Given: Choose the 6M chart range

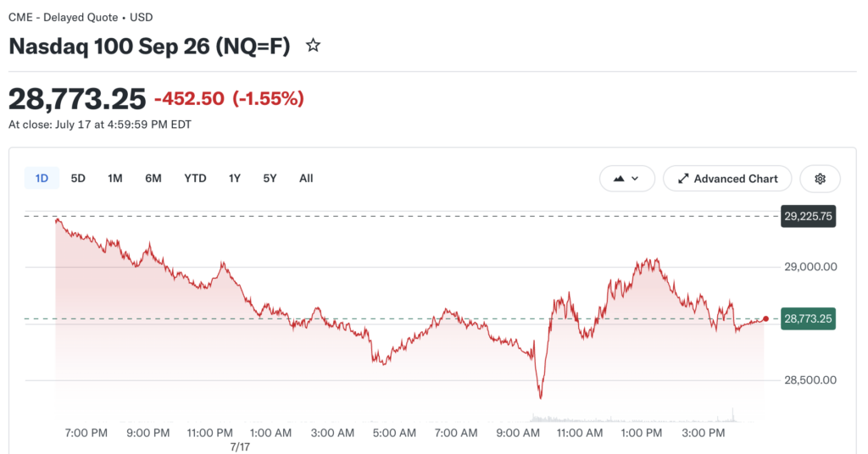Looking at the screenshot, I should (x=153, y=178).
